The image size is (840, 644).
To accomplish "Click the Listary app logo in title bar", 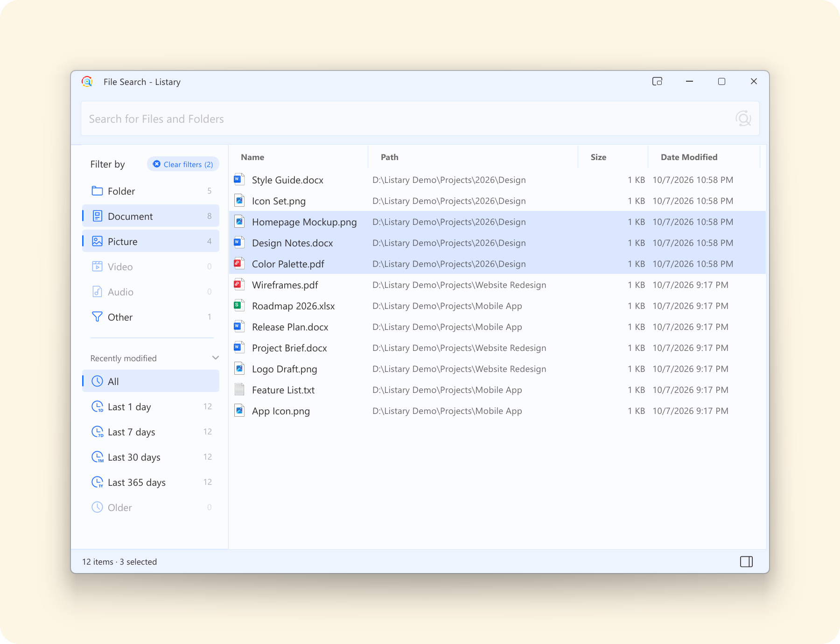I will (x=87, y=82).
